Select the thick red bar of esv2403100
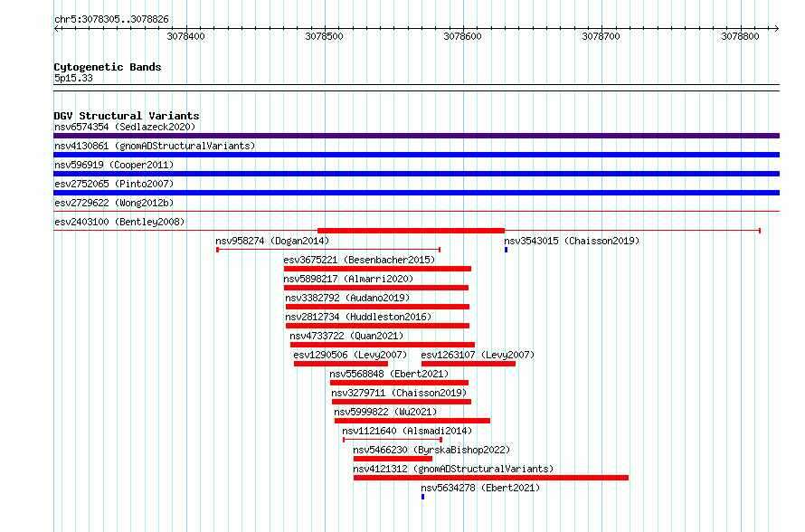805x532 pixels. click(411, 231)
